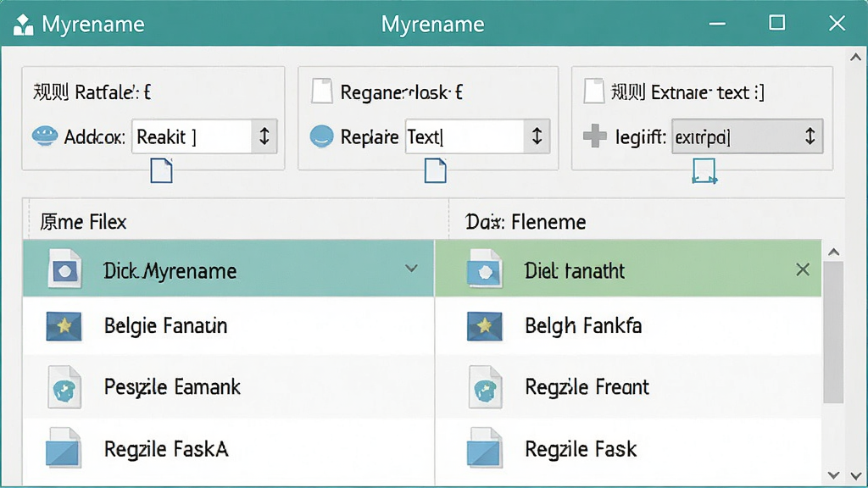Click the window scrollbar up arrow
Screen dimensions: 868x488
click(855, 57)
